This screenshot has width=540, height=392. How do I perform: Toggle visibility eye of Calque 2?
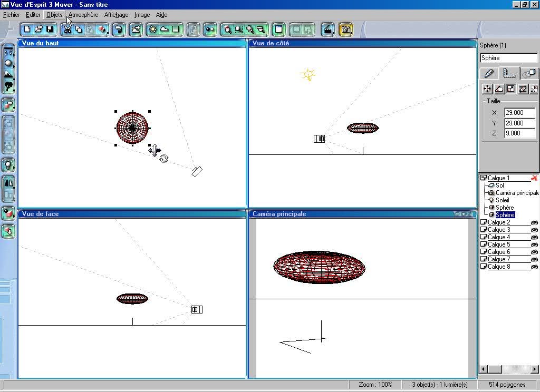pyautogui.click(x=534, y=223)
